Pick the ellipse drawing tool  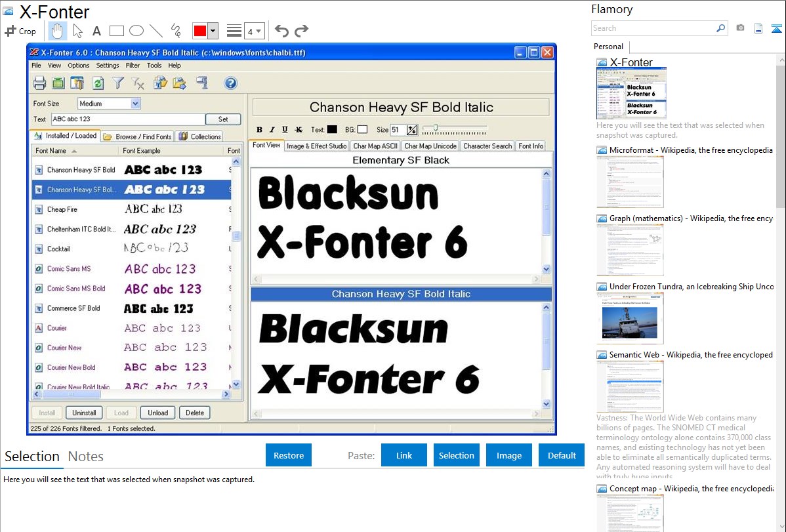pyautogui.click(x=136, y=31)
